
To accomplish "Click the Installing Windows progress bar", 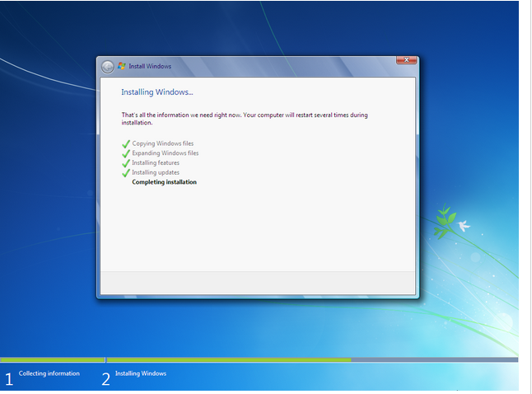I will tap(312, 359).
